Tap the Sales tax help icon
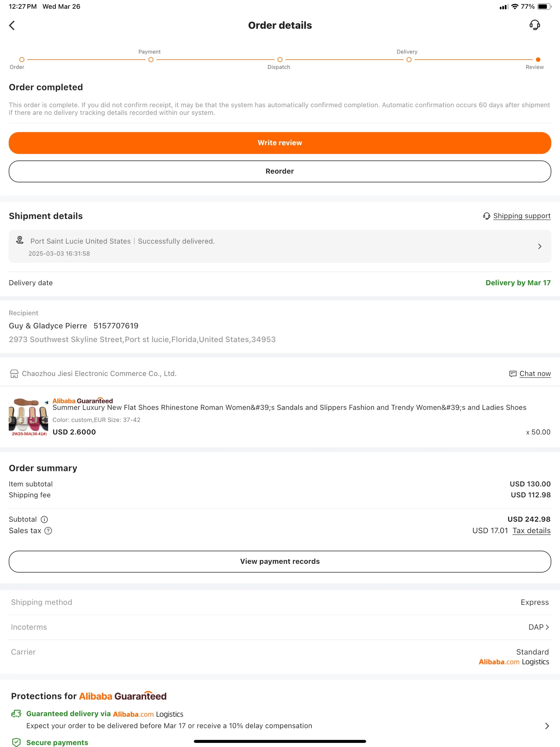Viewport: 560px width, 747px height. [48, 531]
